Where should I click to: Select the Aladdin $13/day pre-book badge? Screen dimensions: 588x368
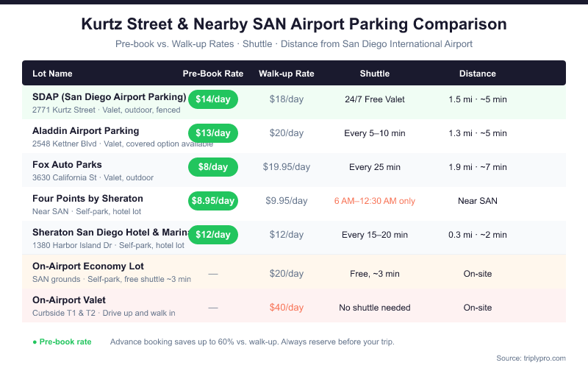[x=213, y=133]
